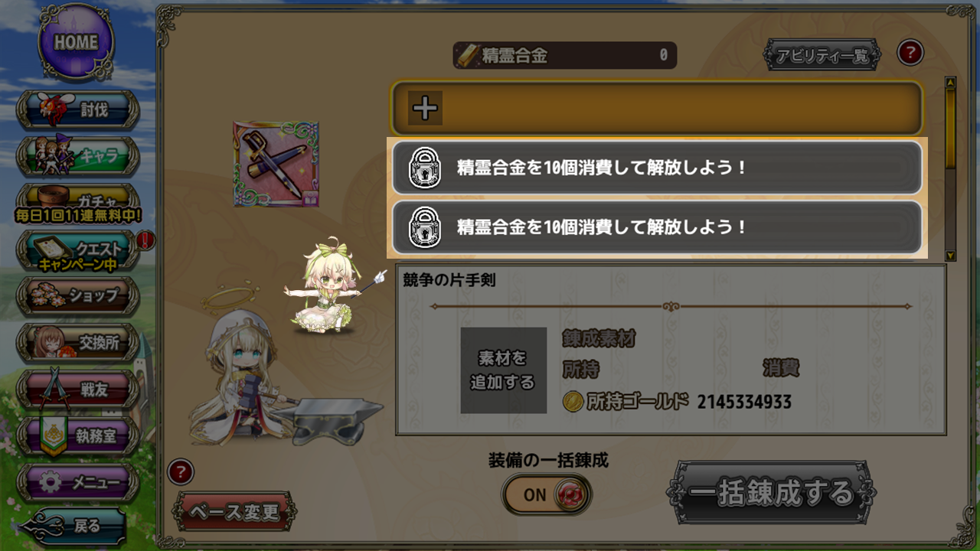Go to the HOME screen
Viewport: 980px width, 551px height.
pos(76,42)
